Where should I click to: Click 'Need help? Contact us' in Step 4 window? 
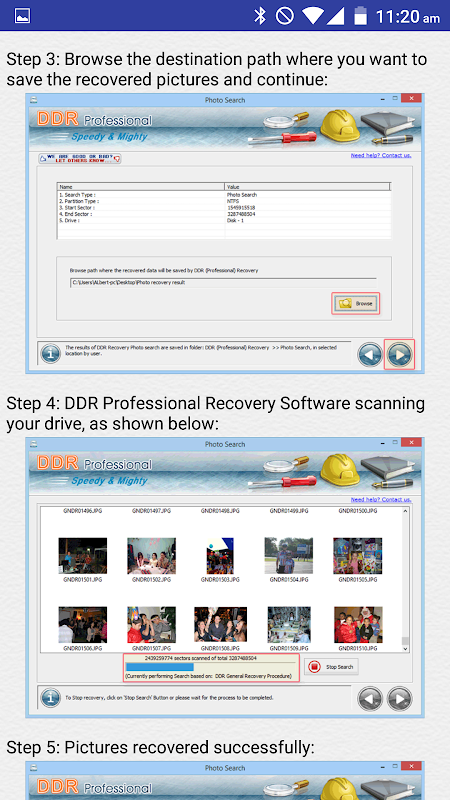(381, 499)
